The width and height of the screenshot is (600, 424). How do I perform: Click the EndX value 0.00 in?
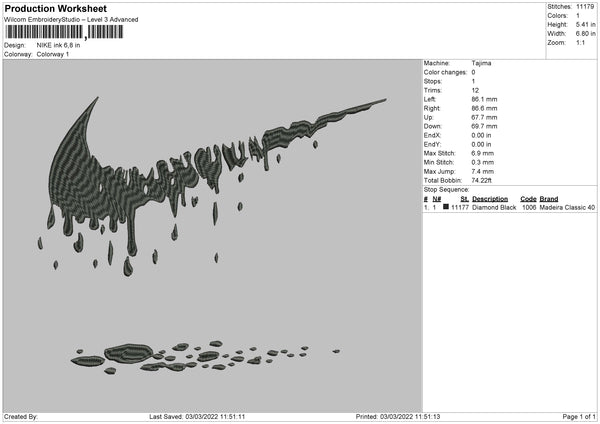point(481,135)
